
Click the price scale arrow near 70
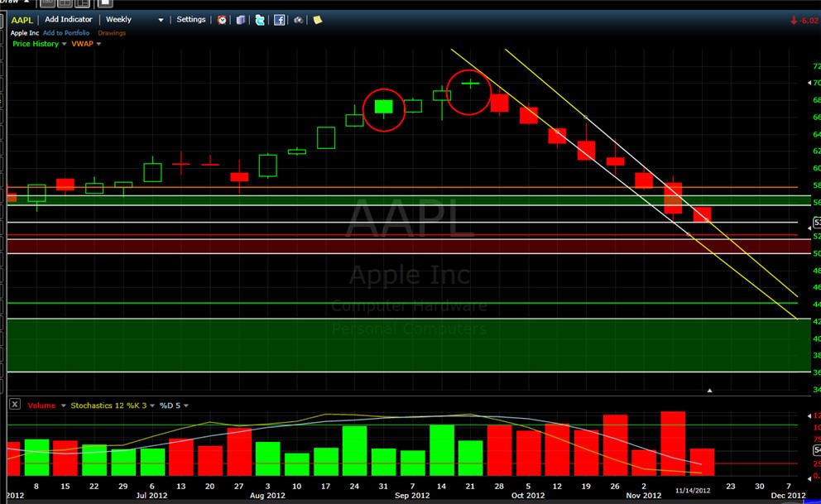tap(809, 83)
